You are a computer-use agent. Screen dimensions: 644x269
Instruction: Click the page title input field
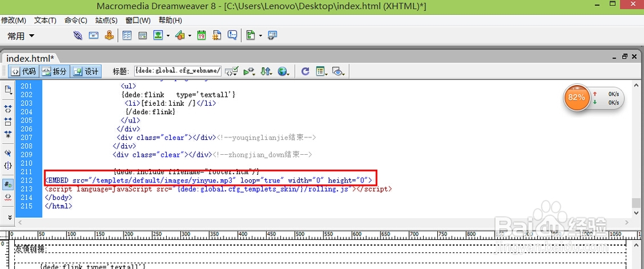point(178,71)
